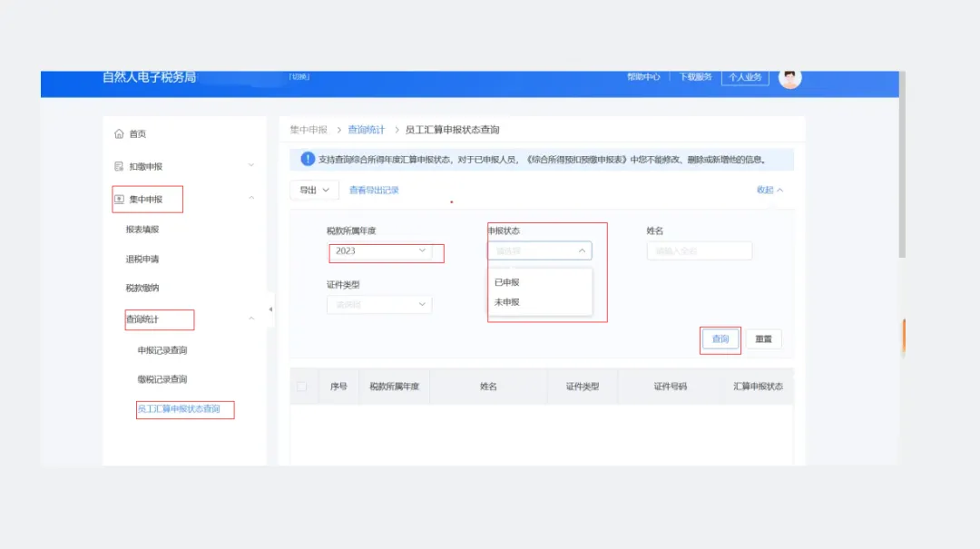Tick the select-all checkbox in table header
The height and width of the screenshot is (549, 980).
click(302, 387)
